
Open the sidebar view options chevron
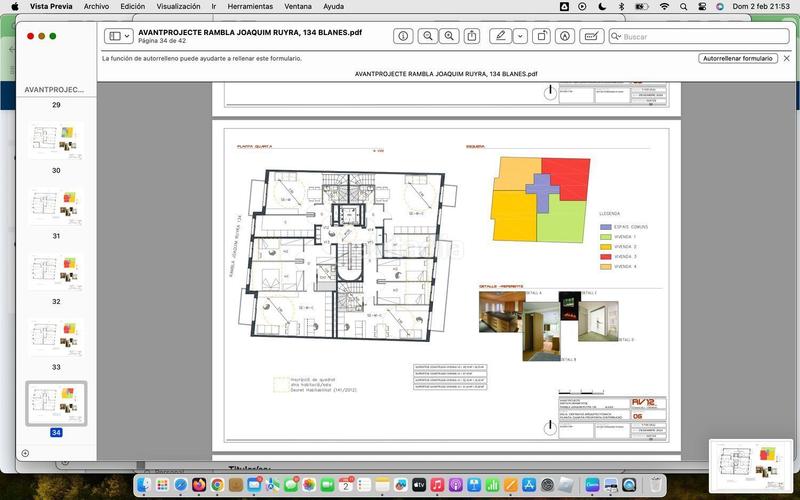point(127,36)
